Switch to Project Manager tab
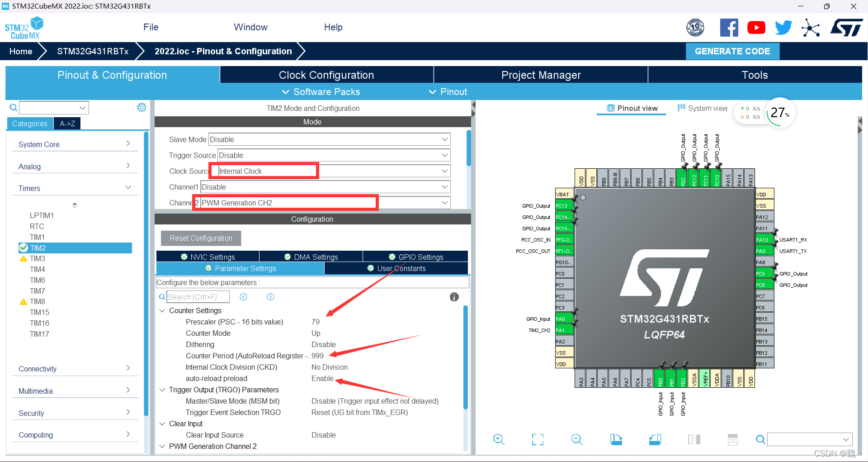 tap(541, 75)
